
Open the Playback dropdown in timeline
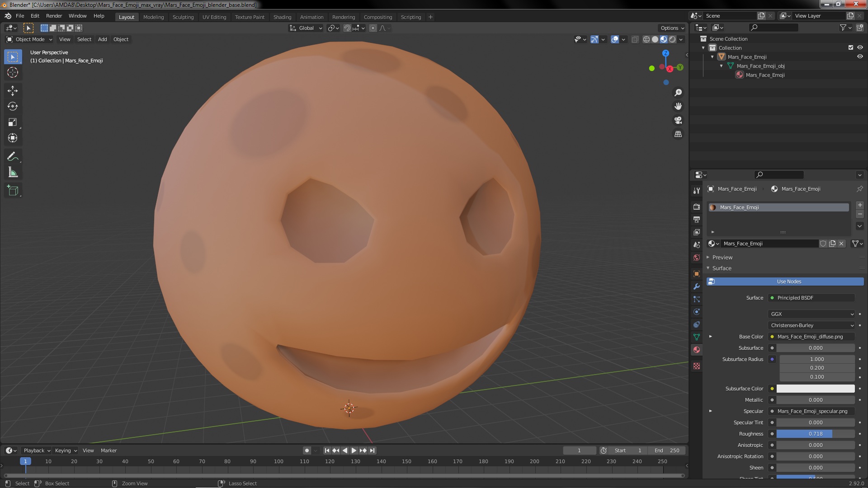pyautogui.click(x=37, y=450)
